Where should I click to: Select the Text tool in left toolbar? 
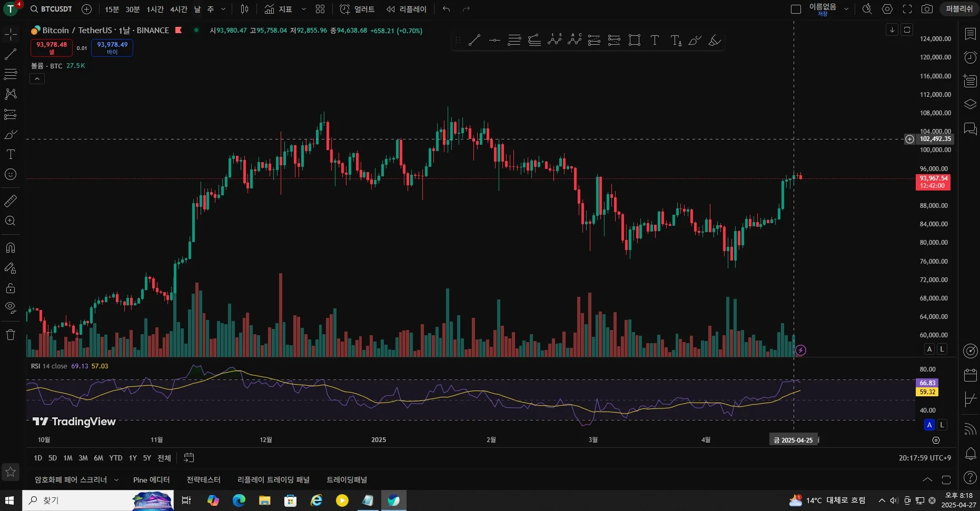point(11,154)
